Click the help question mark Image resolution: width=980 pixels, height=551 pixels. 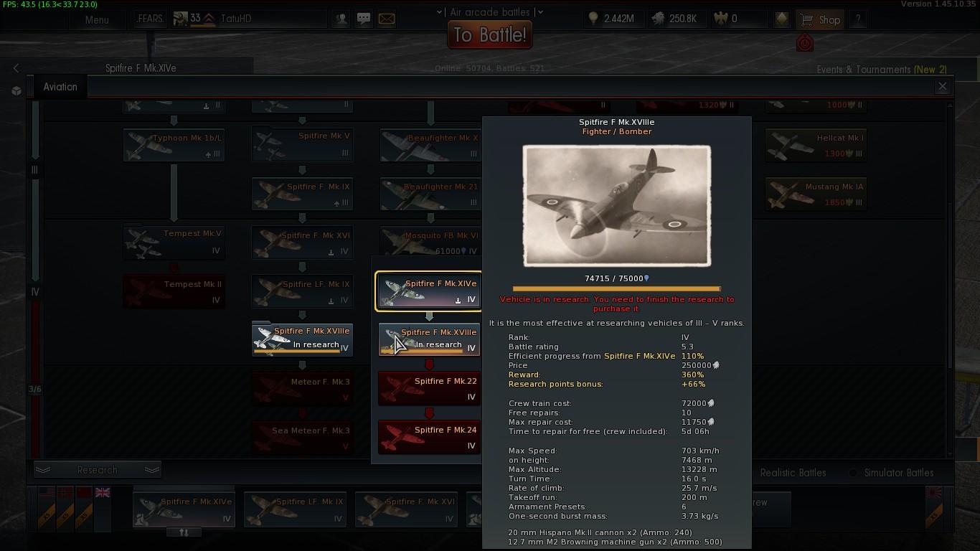858,19
